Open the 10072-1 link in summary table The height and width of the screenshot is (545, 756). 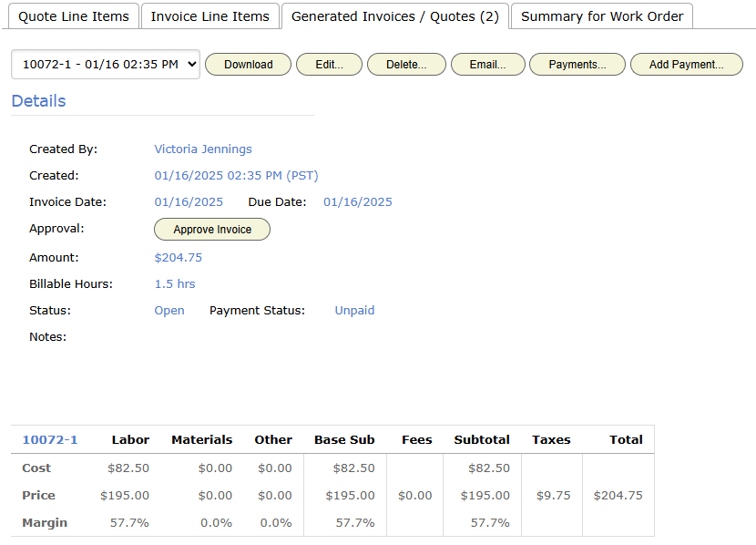[50, 440]
